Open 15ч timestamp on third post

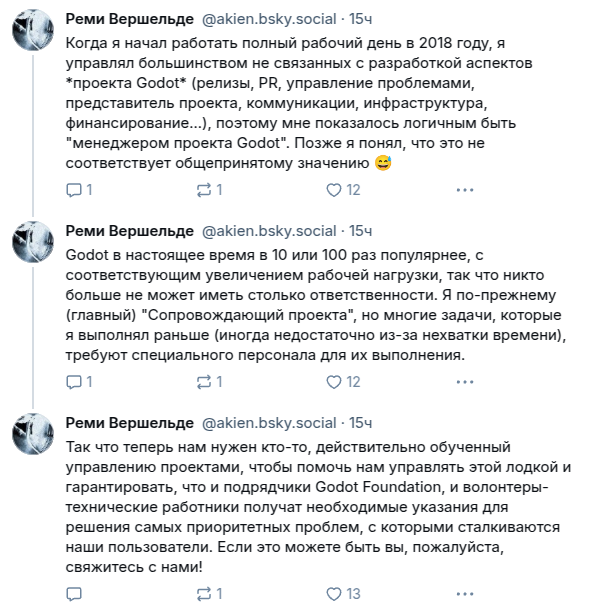(360, 423)
